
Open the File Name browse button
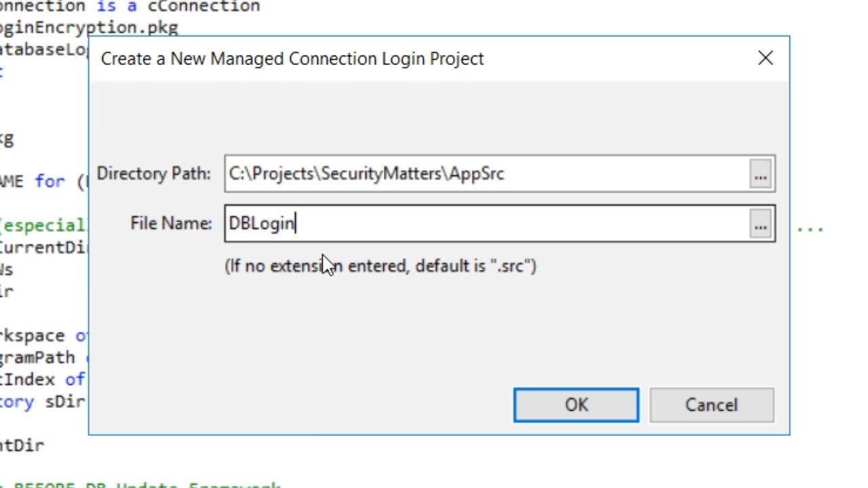(760, 224)
